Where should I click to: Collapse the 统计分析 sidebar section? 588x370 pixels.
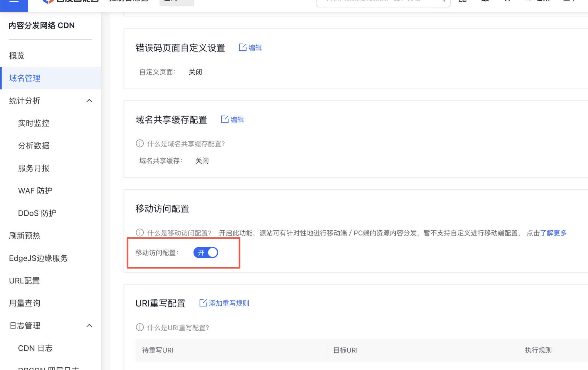tap(89, 101)
